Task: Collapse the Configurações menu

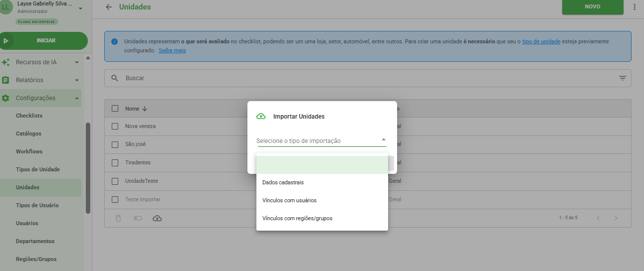Action: coord(77,98)
